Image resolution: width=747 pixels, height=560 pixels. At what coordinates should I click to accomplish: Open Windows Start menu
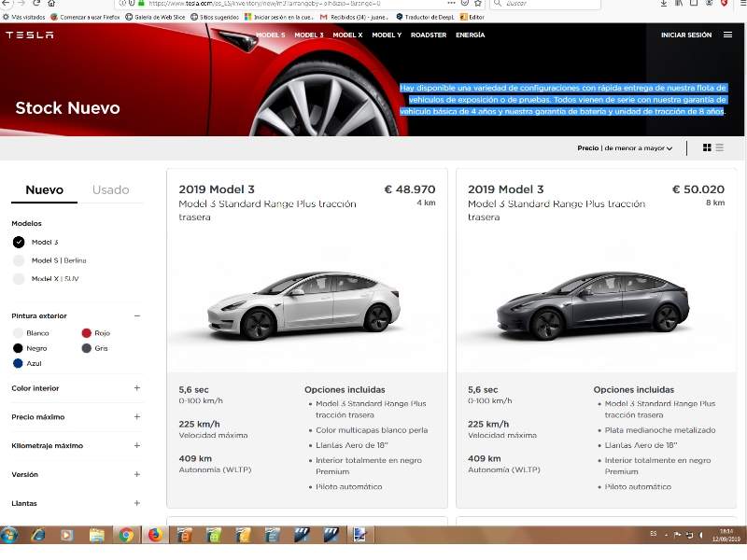9,535
